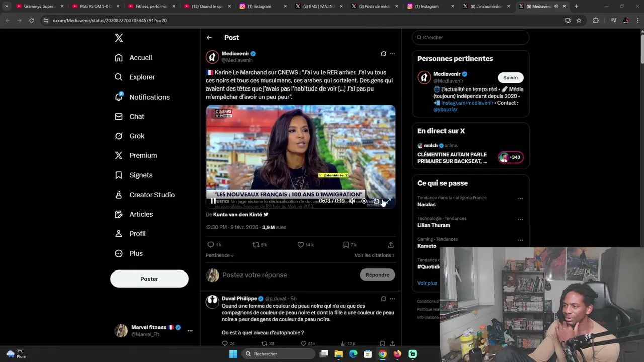Pause the video
The height and width of the screenshot is (362, 644).
(213, 201)
